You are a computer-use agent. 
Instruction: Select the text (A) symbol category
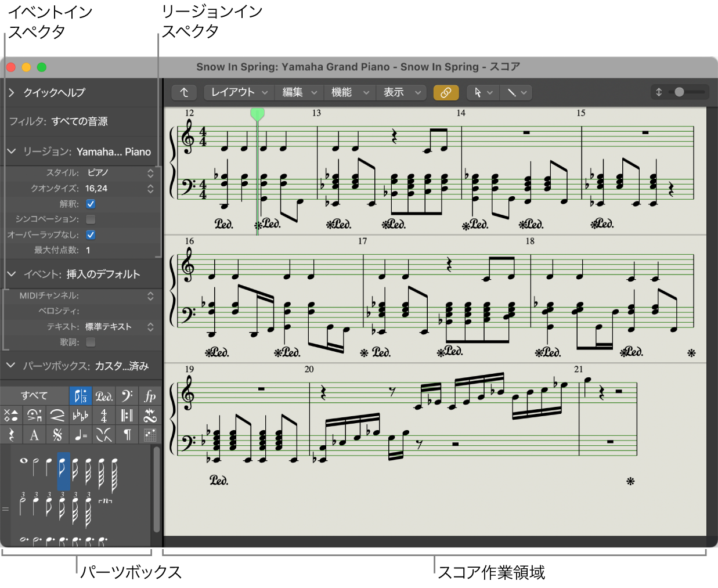click(x=34, y=434)
